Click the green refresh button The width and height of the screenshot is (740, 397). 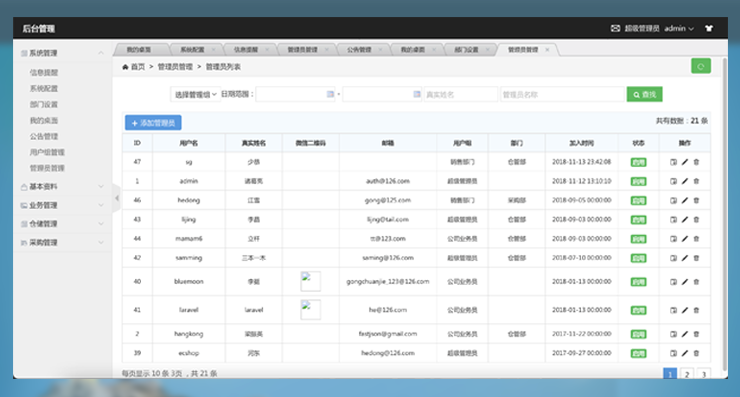click(701, 66)
